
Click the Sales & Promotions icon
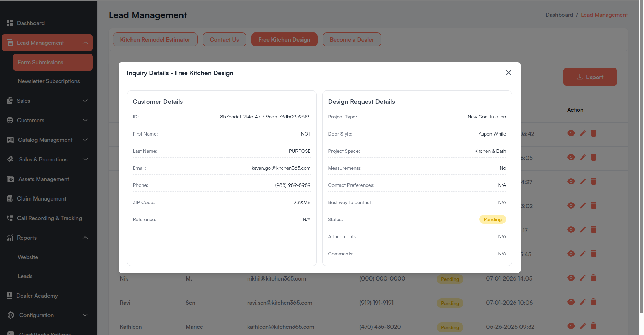10,159
